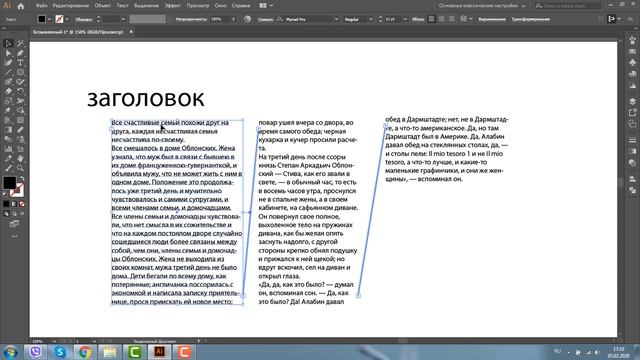The width and height of the screenshot is (640, 360).
Task: Align paragraph text center
Action: pos(442,19)
